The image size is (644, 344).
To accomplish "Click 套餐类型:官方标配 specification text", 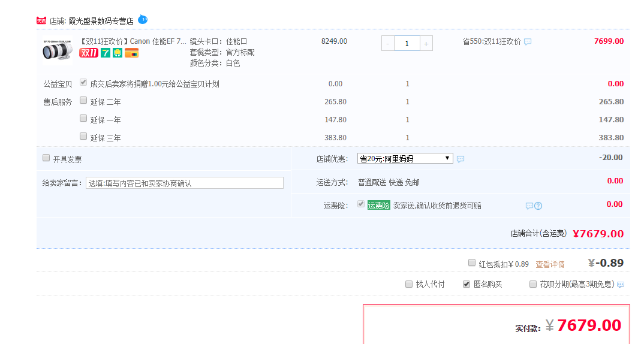I will click(x=222, y=53).
